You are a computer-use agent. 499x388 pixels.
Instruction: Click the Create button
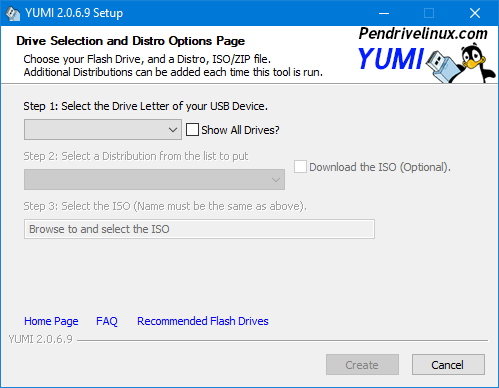pyautogui.click(x=362, y=365)
